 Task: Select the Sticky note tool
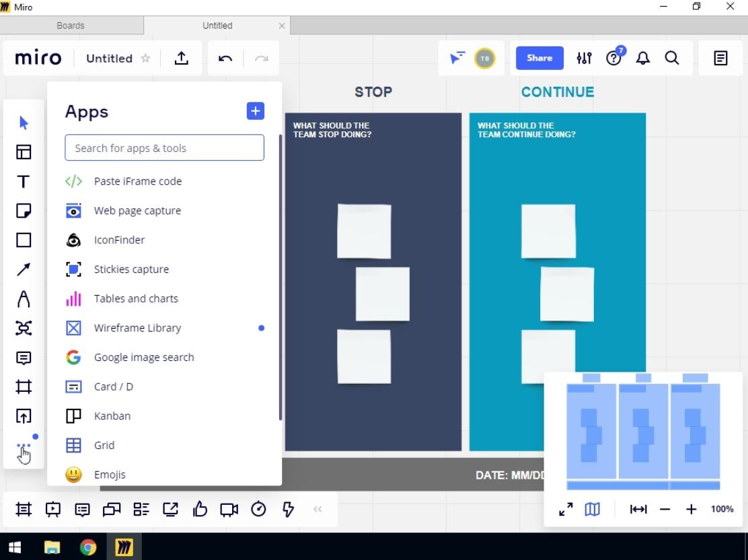point(24,210)
